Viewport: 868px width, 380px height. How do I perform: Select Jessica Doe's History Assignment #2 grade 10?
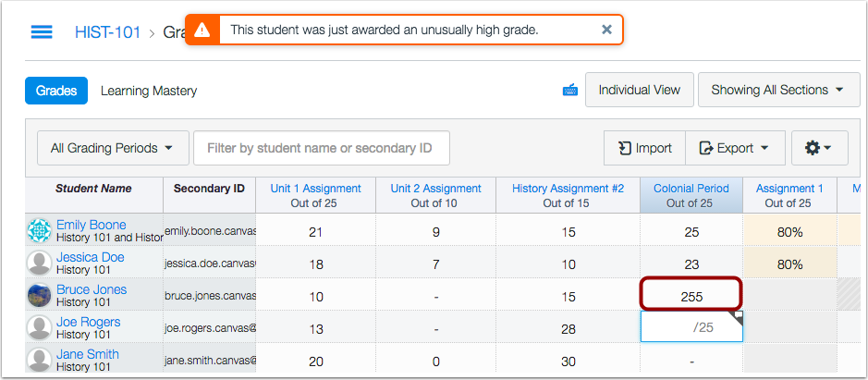click(568, 264)
